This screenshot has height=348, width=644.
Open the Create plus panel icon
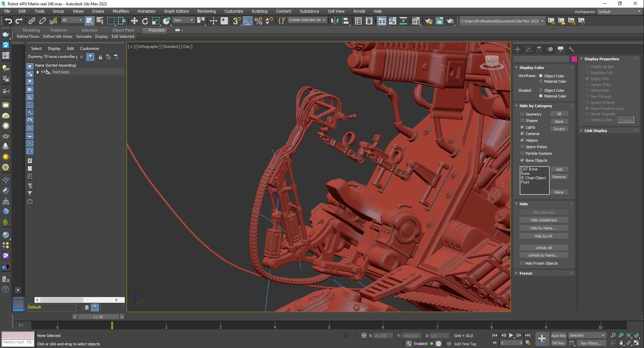coord(518,49)
